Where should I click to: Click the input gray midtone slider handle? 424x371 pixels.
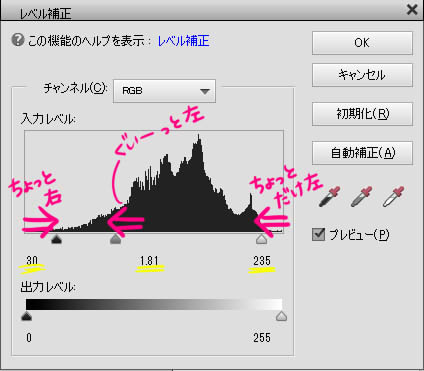[115, 239]
